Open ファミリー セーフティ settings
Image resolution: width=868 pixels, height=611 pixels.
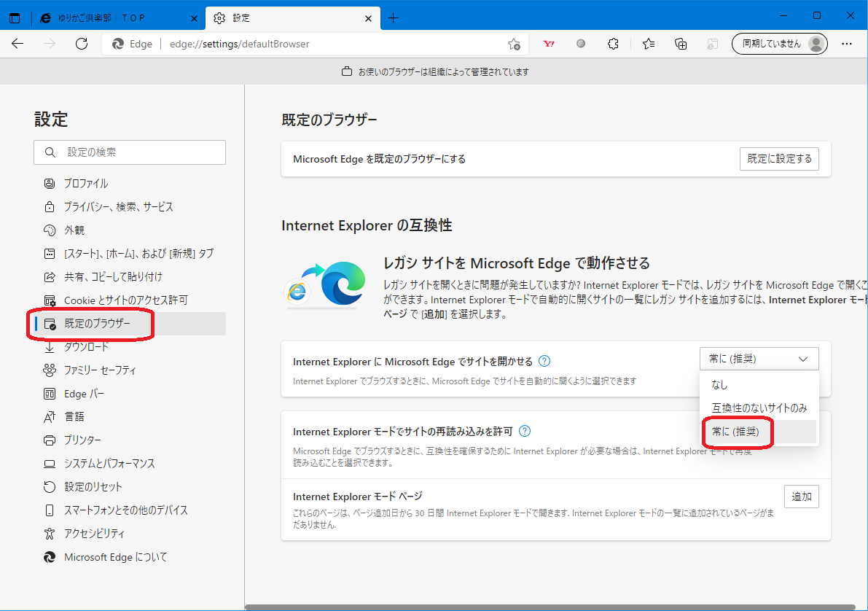click(130, 370)
